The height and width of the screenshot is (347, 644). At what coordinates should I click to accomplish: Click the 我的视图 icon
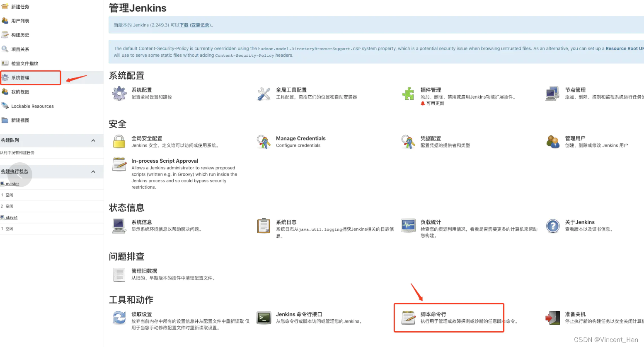tap(5, 92)
